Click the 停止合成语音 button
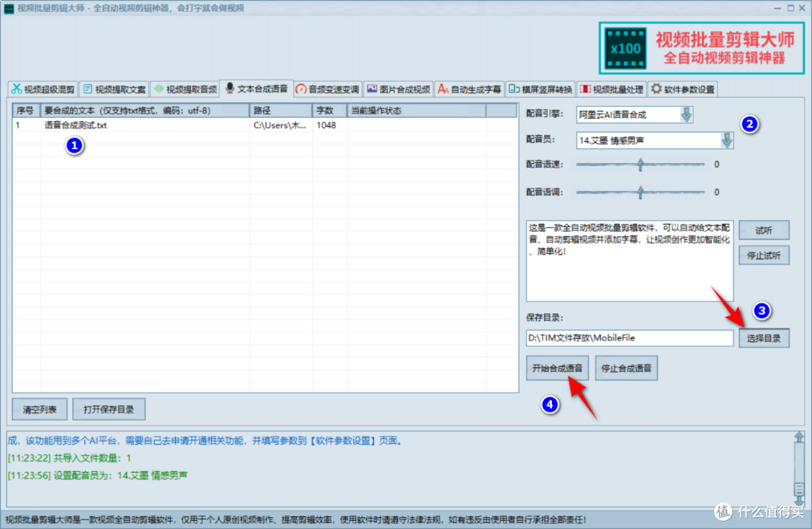The width and height of the screenshot is (812, 529). pos(626,368)
